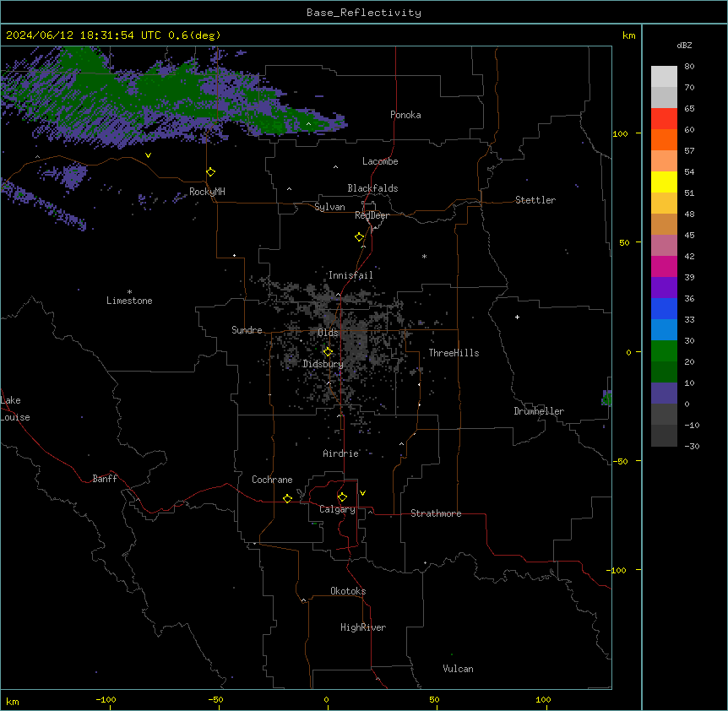Click the Cochrane label

(x=272, y=480)
